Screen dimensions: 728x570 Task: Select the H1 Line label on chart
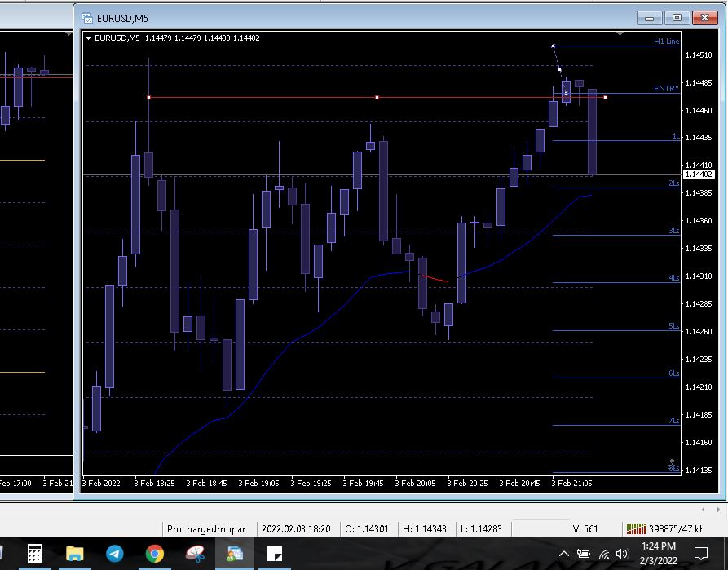[x=666, y=41]
